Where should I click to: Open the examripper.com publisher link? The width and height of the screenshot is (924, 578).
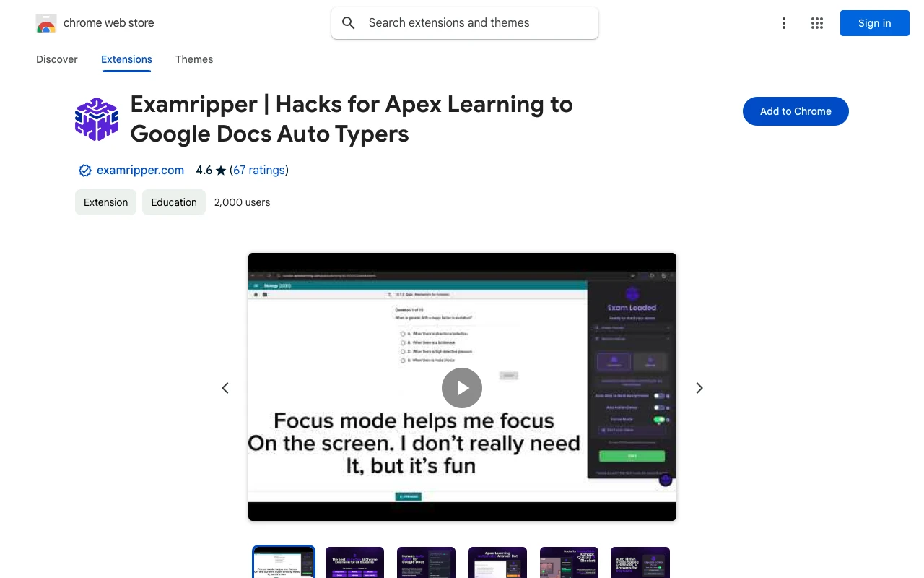(140, 171)
